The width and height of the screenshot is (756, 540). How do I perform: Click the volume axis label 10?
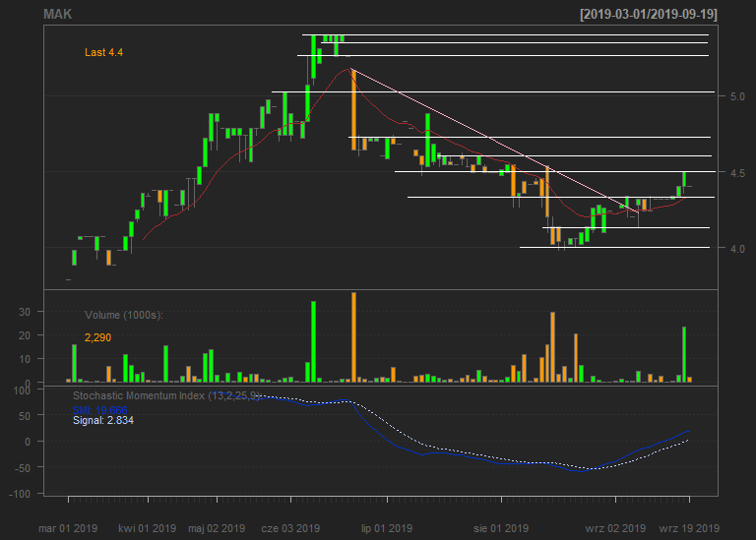coord(25,359)
